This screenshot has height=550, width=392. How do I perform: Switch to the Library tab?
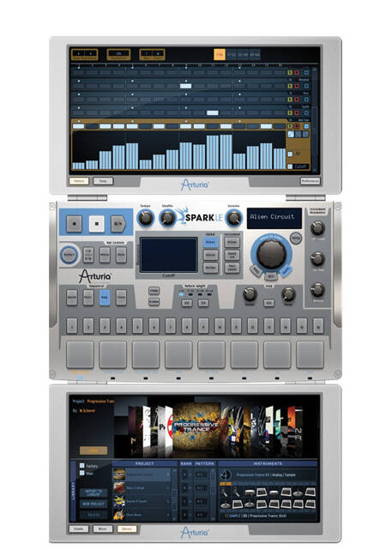pos(127,529)
